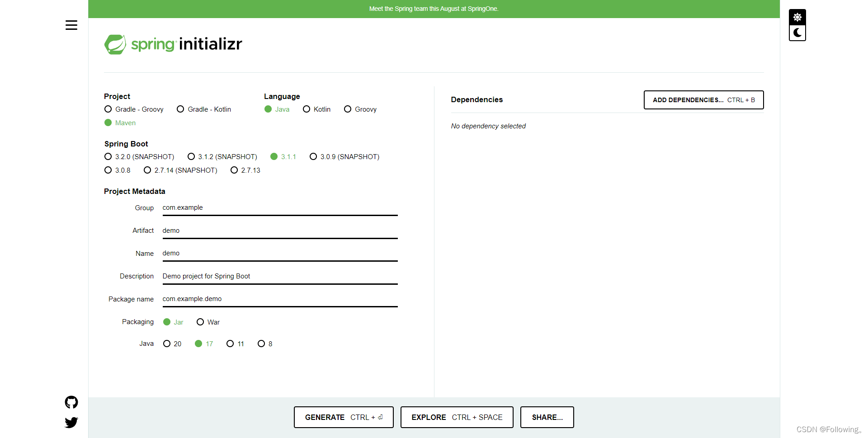Image resolution: width=868 pixels, height=438 pixels.
Task: Switch to dark theme moon icon
Action: coord(797,33)
